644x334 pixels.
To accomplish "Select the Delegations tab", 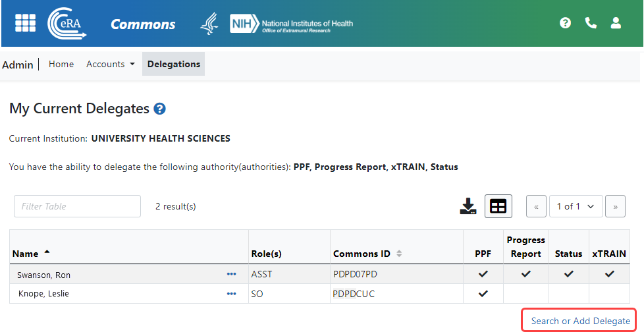I will tap(174, 64).
